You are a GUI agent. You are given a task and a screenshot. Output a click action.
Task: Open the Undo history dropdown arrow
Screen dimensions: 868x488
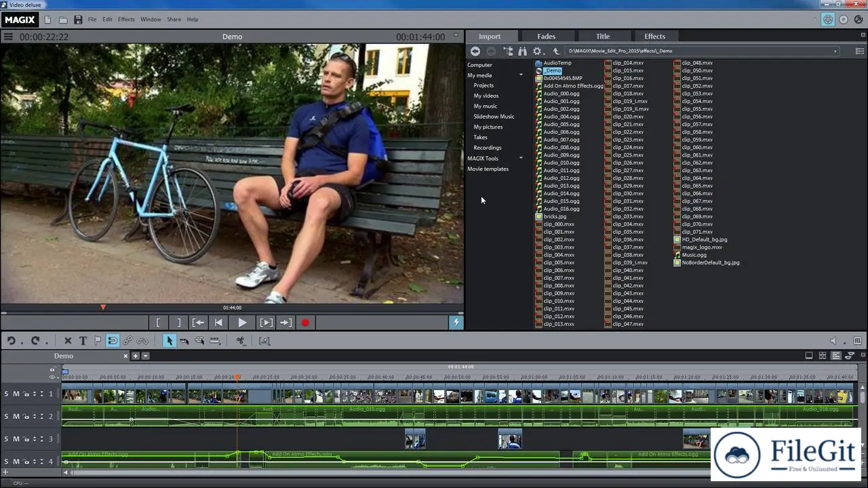[x=21, y=342]
